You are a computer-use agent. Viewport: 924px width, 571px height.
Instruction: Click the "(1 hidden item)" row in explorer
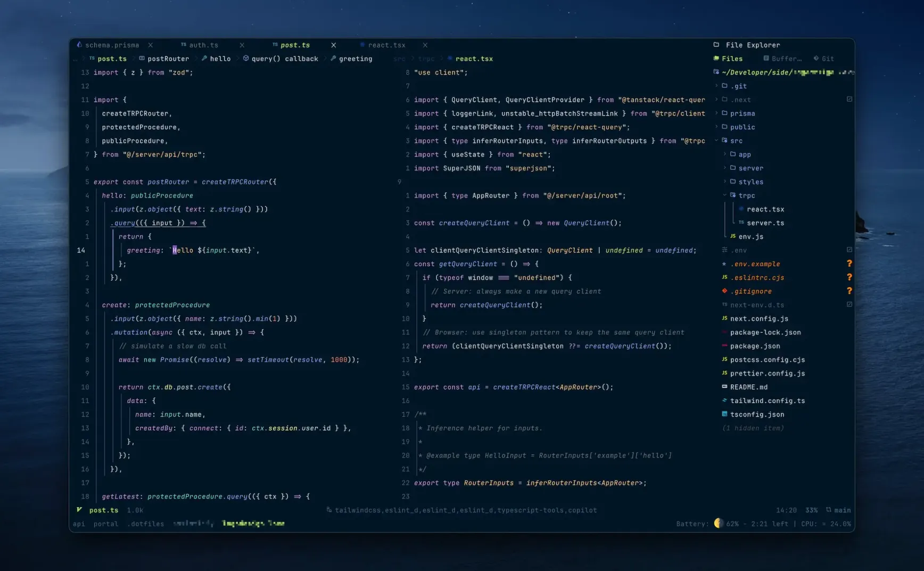pos(753,428)
